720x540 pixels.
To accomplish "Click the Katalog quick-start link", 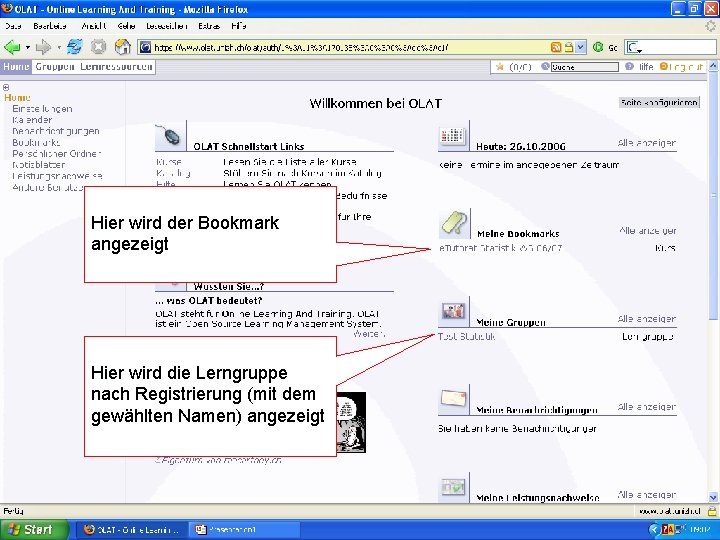I will coord(173,173).
